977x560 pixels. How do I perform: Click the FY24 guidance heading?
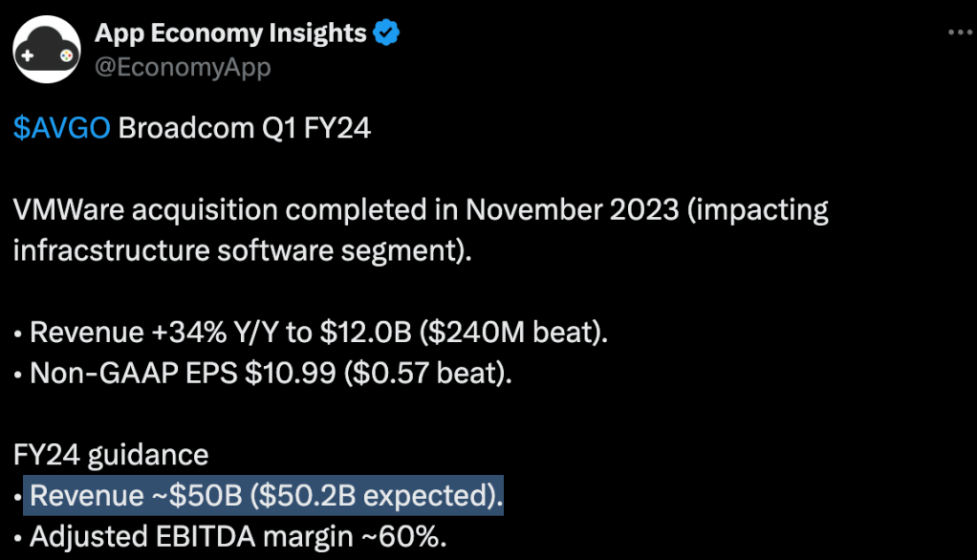tap(111, 455)
